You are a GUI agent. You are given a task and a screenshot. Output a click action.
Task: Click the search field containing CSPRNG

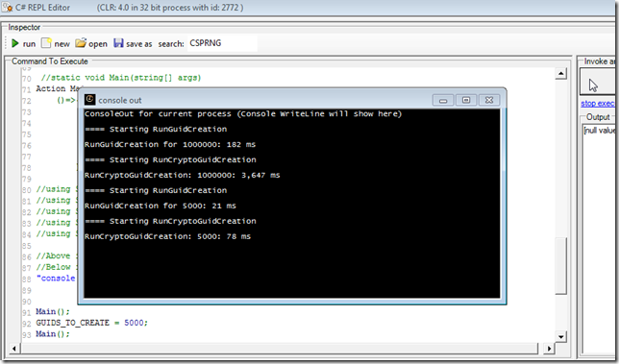222,43
